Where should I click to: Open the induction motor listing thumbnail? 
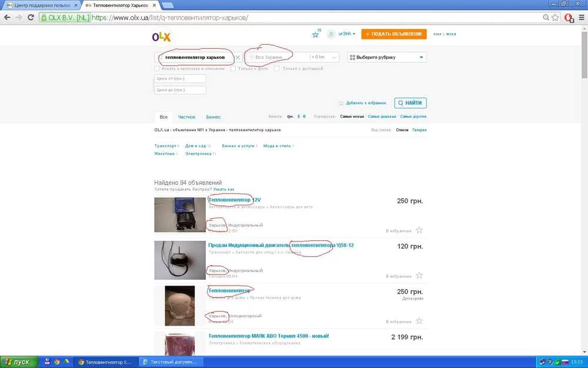coord(180,260)
